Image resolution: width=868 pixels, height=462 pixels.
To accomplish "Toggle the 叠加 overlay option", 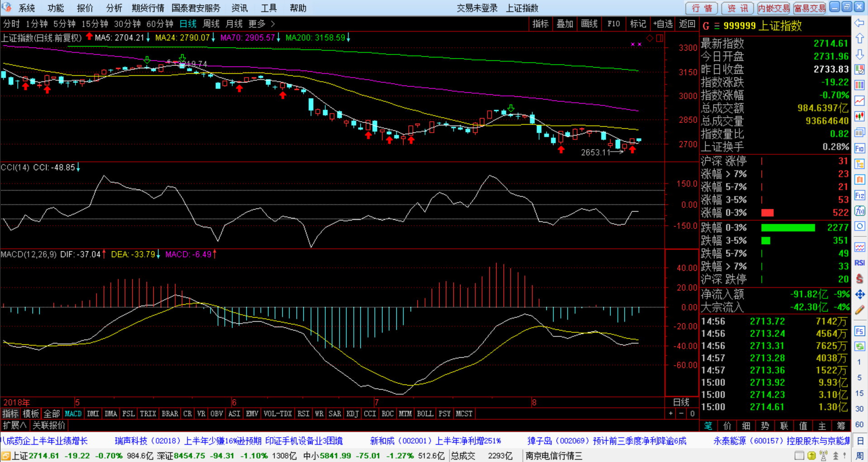I will 564,24.
